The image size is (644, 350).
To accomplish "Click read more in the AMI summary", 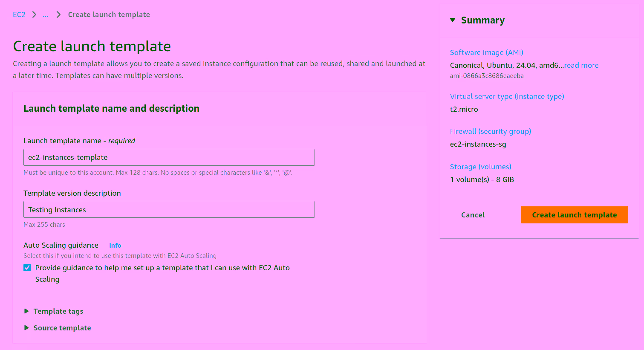I will pyautogui.click(x=581, y=65).
